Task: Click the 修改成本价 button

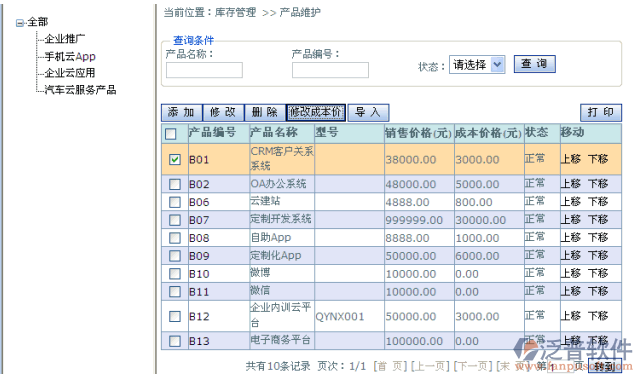Action: click(316, 112)
